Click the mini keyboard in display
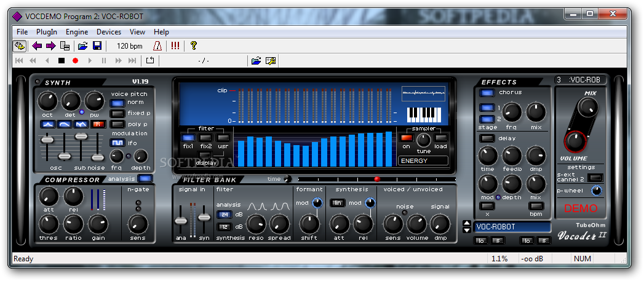The height and width of the screenshot is (281, 644). 424,114
